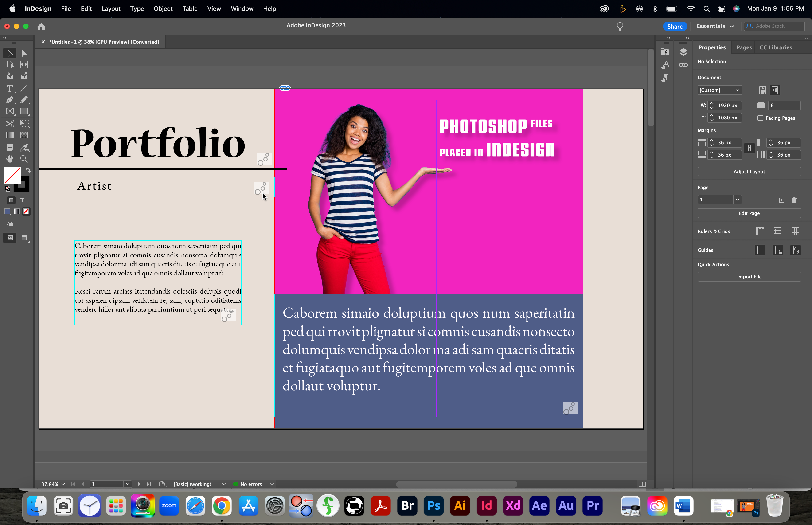Open the Object menu
Screen dimensions: 812x525
coord(163,8)
